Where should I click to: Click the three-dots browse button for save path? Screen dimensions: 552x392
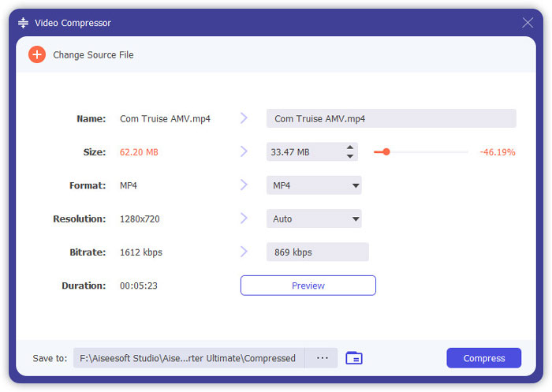tap(322, 358)
